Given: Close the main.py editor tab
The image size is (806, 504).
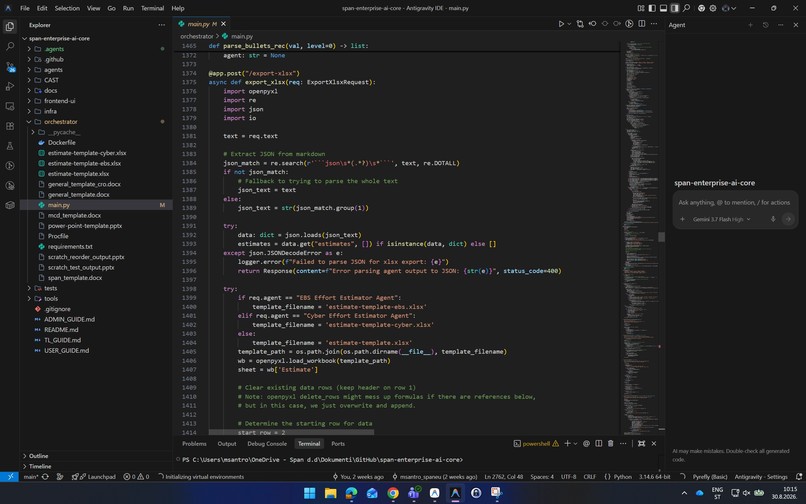Looking at the screenshot, I should point(224,24).
